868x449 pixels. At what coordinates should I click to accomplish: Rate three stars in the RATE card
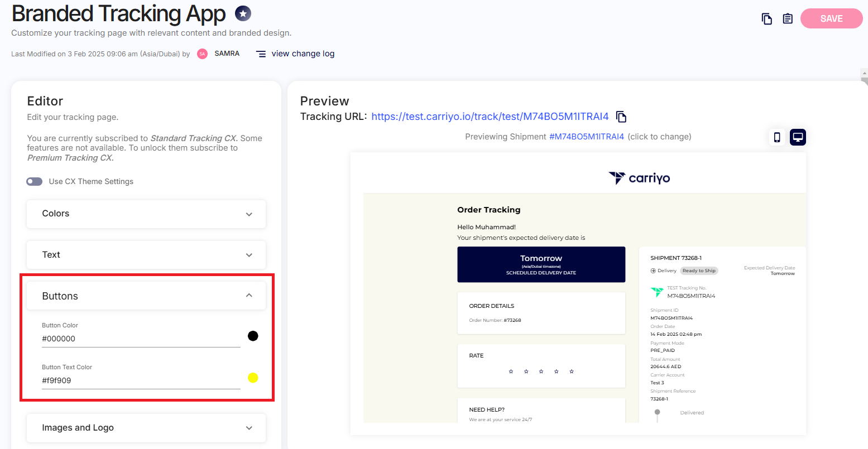(x=541, y=371)
